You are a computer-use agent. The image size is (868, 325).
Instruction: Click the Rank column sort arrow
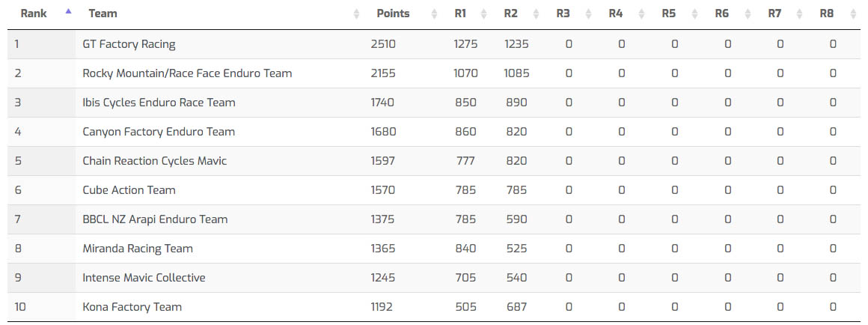(69, 13)
